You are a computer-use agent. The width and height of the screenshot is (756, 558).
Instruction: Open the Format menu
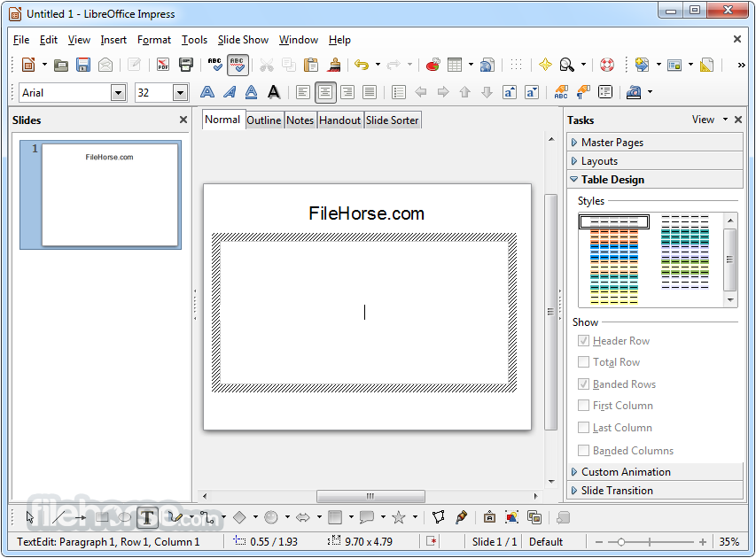154,40
